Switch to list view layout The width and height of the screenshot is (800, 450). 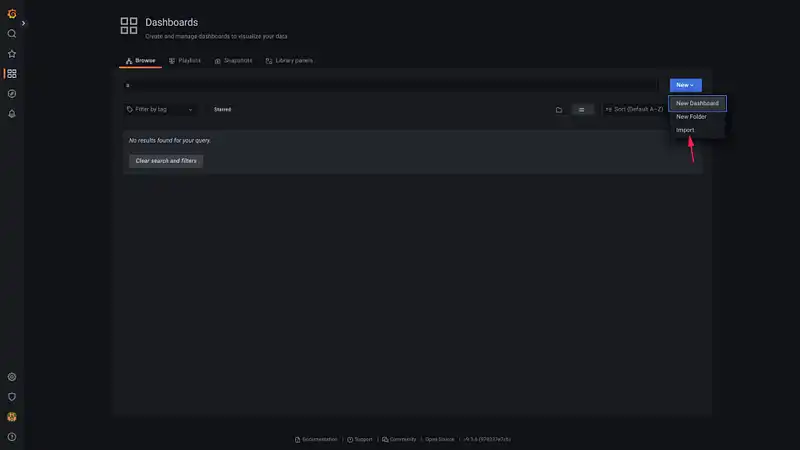pyautogui.click(x=582, y=110)
